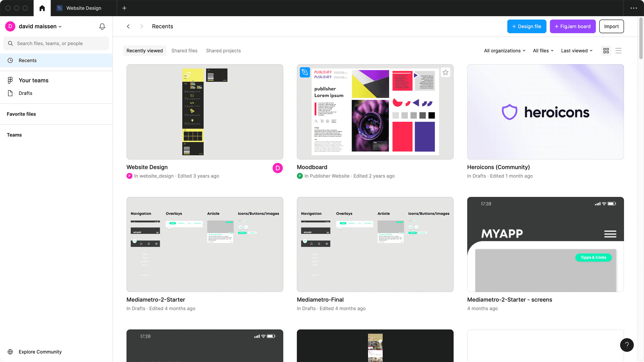Viewport: 644px width, 362px height.
Task: Click the Your teams Figma icon
Action: (10, 80)
